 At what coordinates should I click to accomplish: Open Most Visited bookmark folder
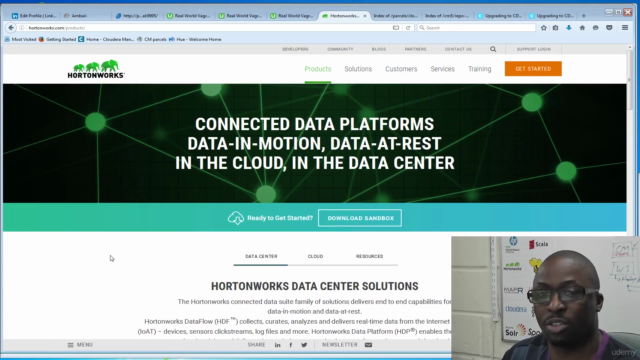tap(20, 39)
